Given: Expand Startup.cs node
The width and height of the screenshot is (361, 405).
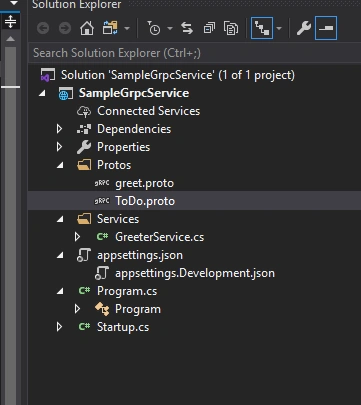Looking at the screenshot, I should pyautogui.click(x=59, y=327).
